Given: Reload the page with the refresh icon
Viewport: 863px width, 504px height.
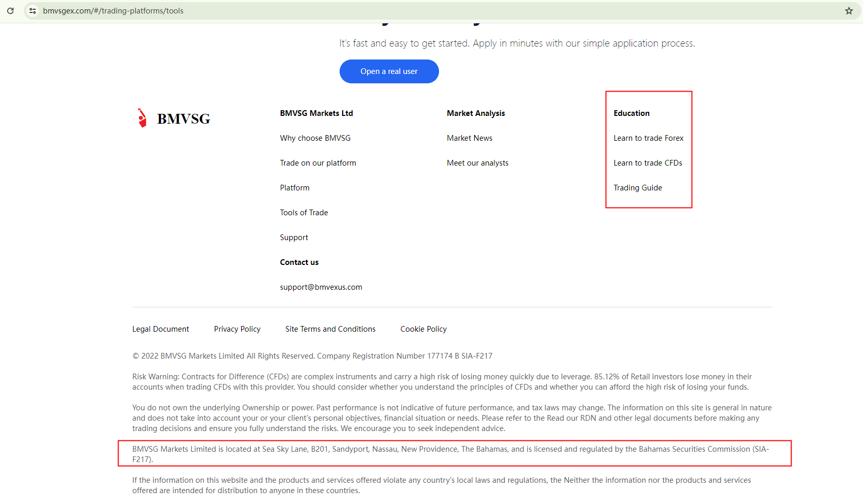Looking at the screenshot, I should (x=10, y=11).
